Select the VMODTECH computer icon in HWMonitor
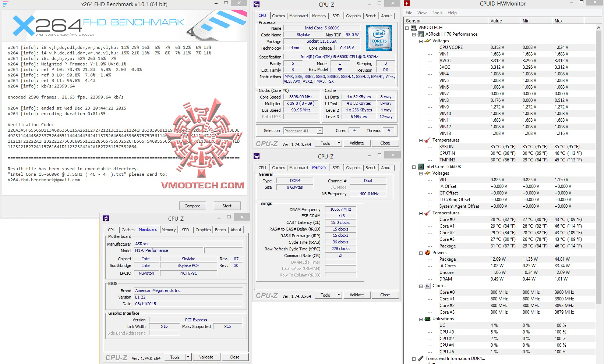604x364 pixels. pos(414,28)
